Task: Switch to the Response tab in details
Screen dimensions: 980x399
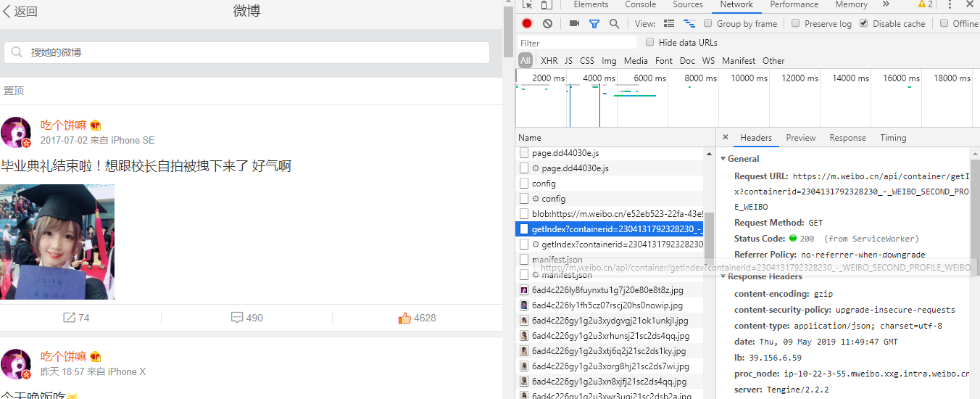Action: (848, 138)
